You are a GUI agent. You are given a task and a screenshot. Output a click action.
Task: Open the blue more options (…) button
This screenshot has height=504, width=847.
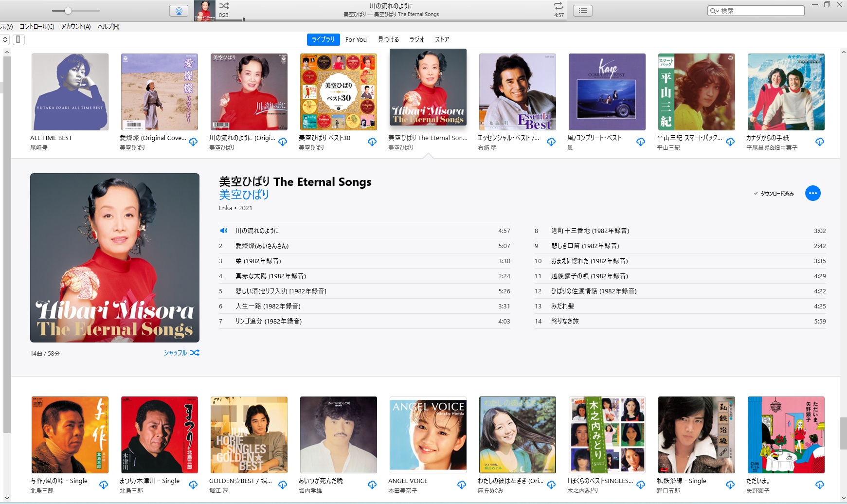coord(813,193)
